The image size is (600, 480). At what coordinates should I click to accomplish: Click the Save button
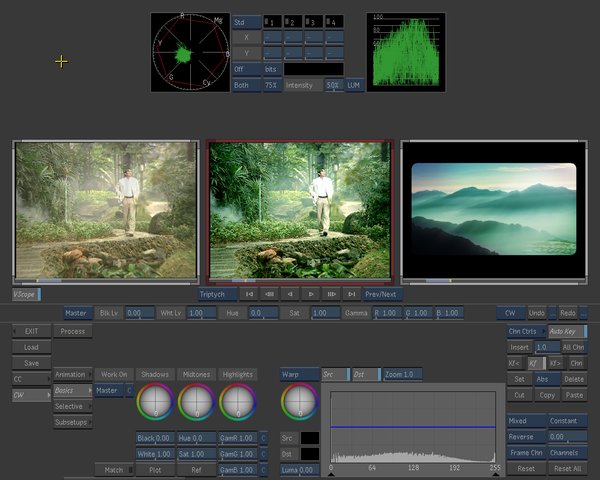tap(32, 363)
